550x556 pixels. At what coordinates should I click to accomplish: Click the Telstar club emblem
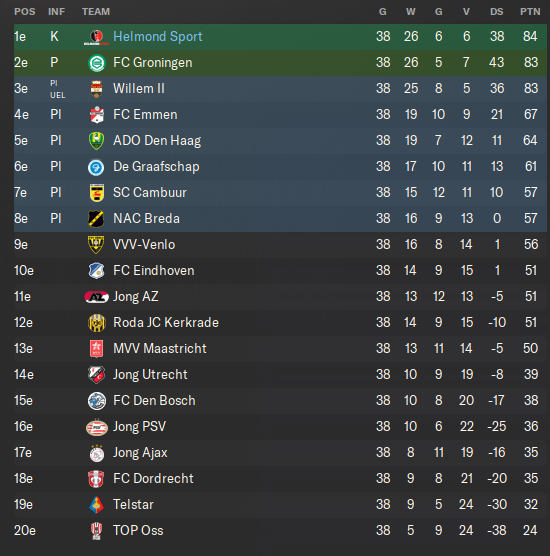96,505
